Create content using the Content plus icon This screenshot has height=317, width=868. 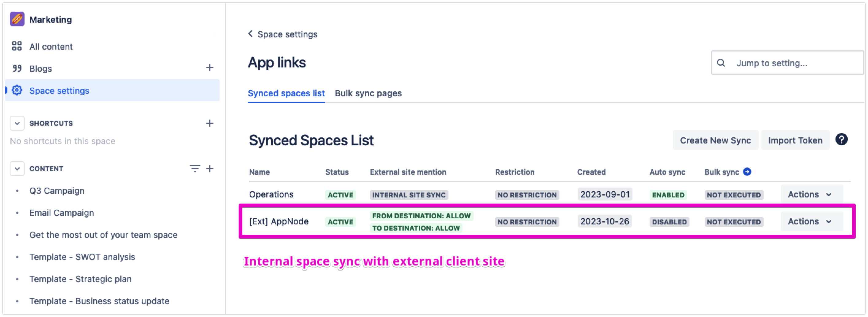[209, 168]
